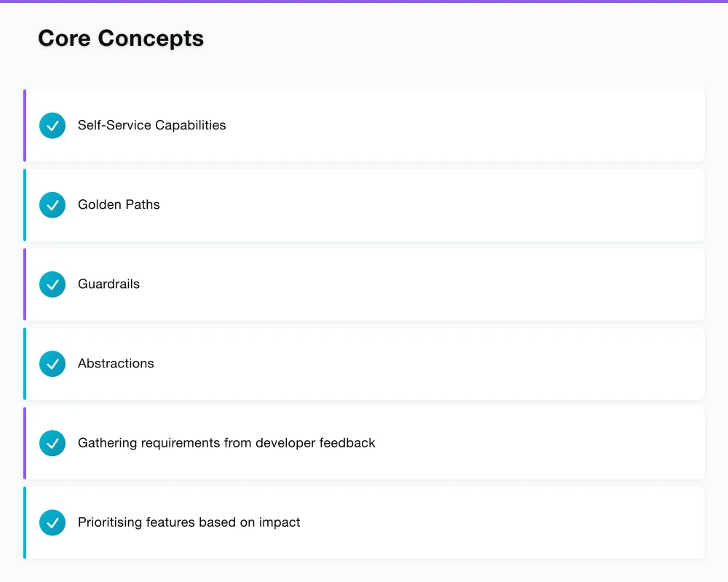This screenshot has height=582, width=728.
Task: Click the teal circle on the Abstractions card
Action: 52,364
